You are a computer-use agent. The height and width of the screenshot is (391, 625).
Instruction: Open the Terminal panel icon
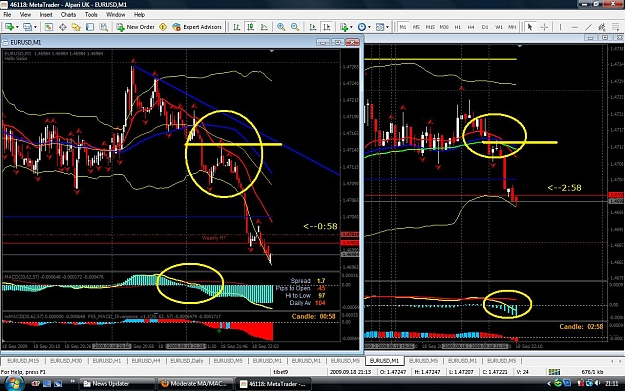pos(90,27)
